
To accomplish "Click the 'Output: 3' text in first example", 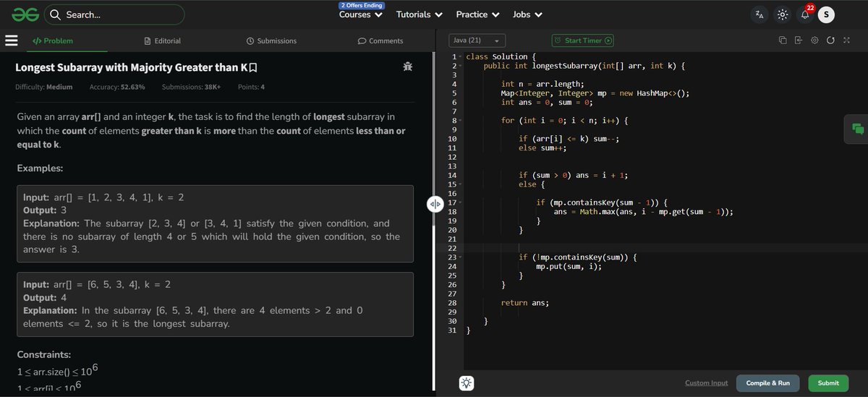I will click(x=45, y=210).
